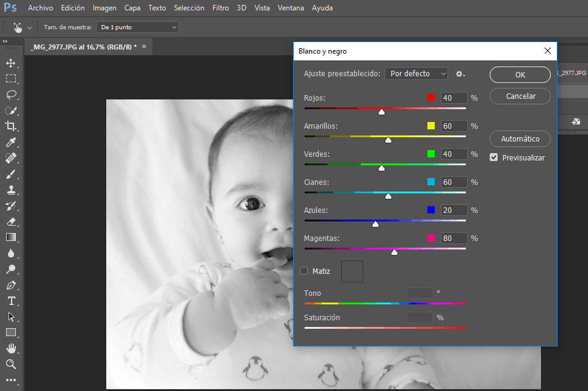This screenshot has height=391, width=588.
Task: Click the Magentas percentage input field
Action: pos(454,238)
